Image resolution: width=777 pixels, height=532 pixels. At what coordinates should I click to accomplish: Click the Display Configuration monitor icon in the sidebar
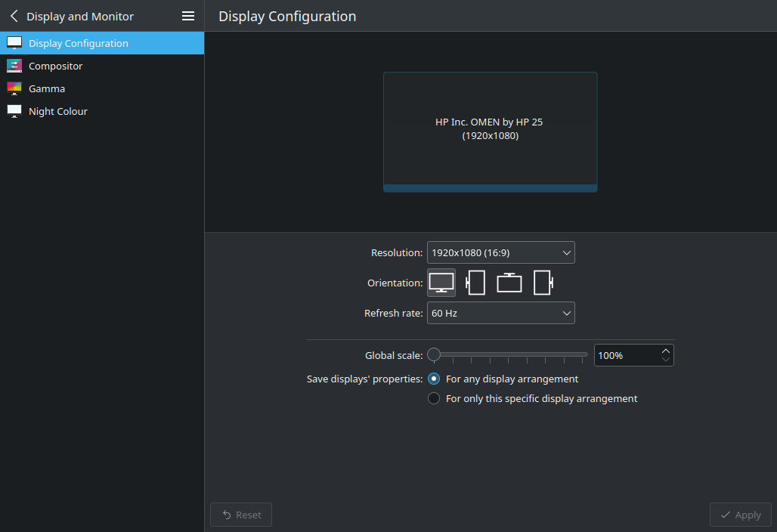tap(14, 43)
